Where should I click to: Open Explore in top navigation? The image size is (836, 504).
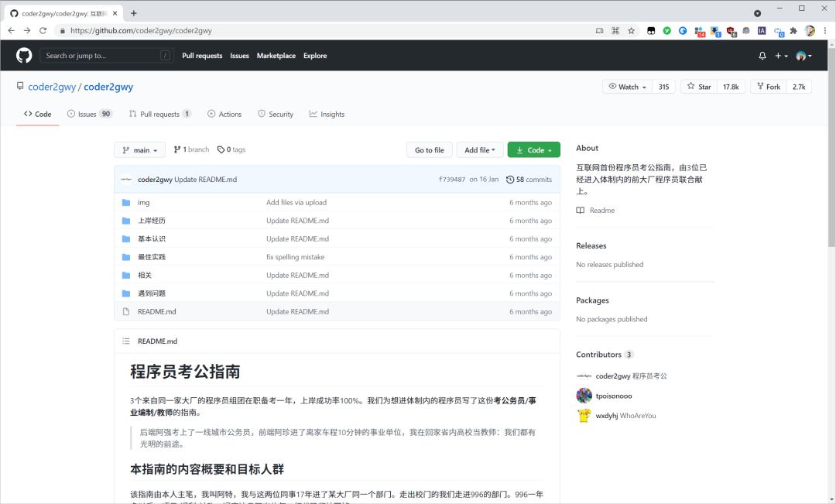pyautogui.click(x=315, y=56)
